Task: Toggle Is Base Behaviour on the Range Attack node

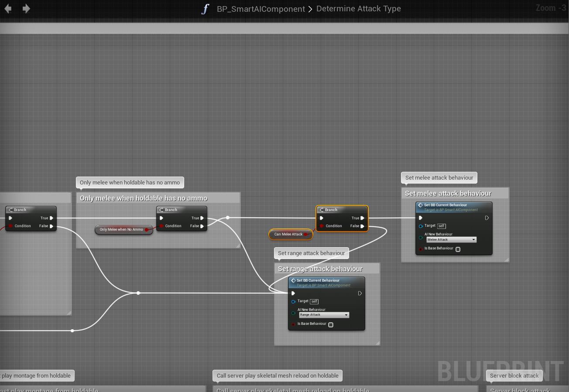Action: click(x=331, y=325)
